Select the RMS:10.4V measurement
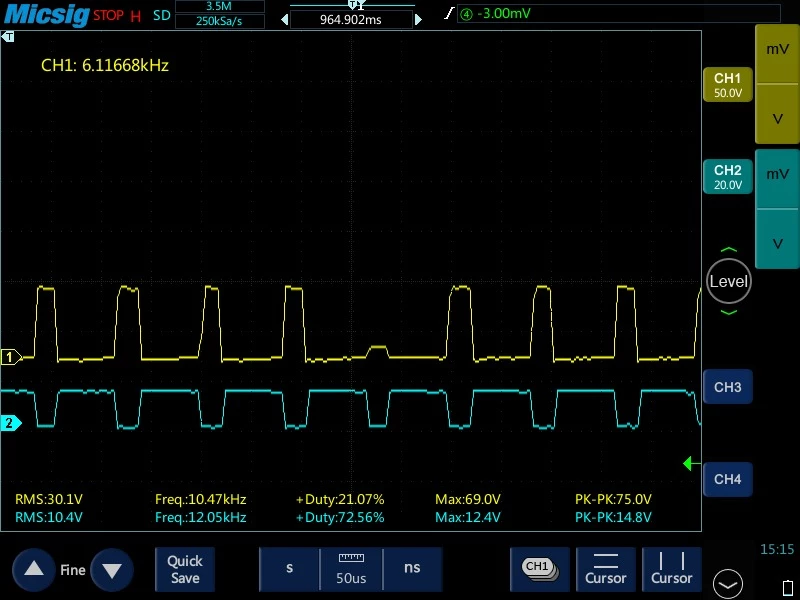This screenshot has width=800, height=600. click(48, 517)
